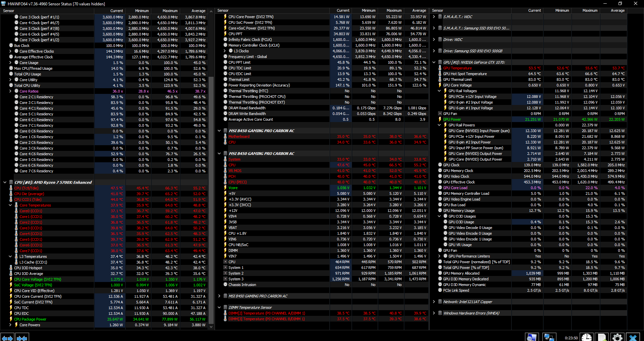Expand the Core Usage group
The height and width of the screenshot is (341, 644).
click(x=10, y=63)
